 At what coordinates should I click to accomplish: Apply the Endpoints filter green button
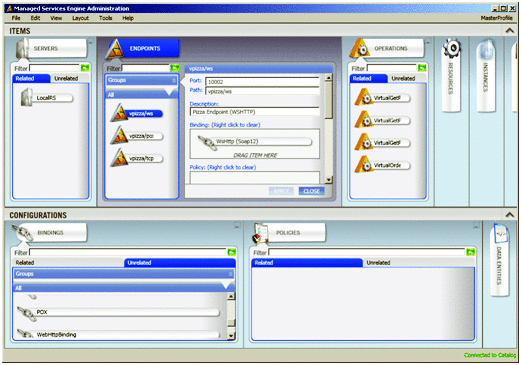[x=175, y=68]
